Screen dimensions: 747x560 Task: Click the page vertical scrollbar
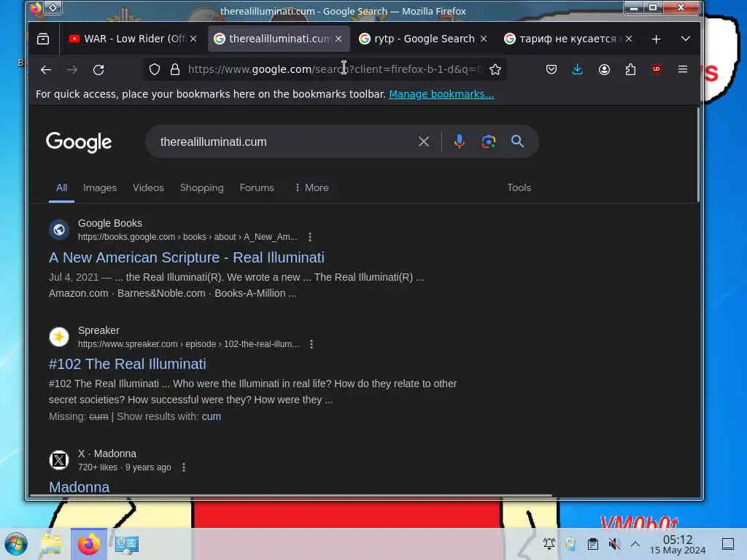coord(698,155)
